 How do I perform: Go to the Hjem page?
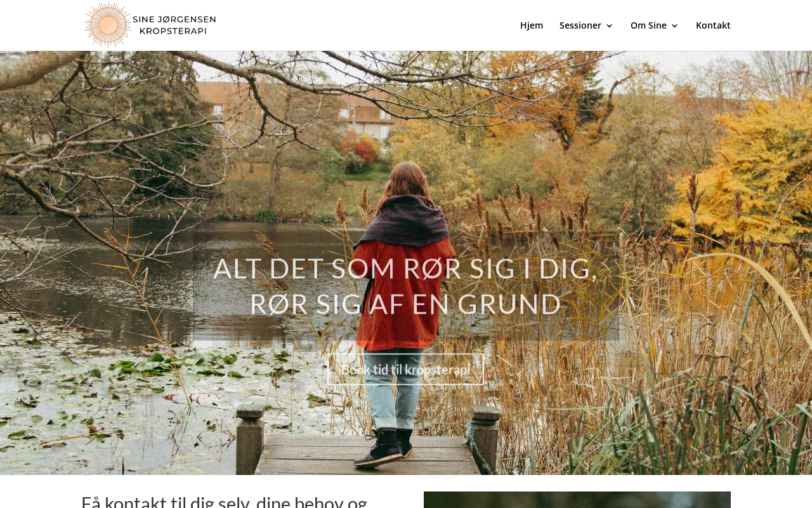[x=532, y=25]
